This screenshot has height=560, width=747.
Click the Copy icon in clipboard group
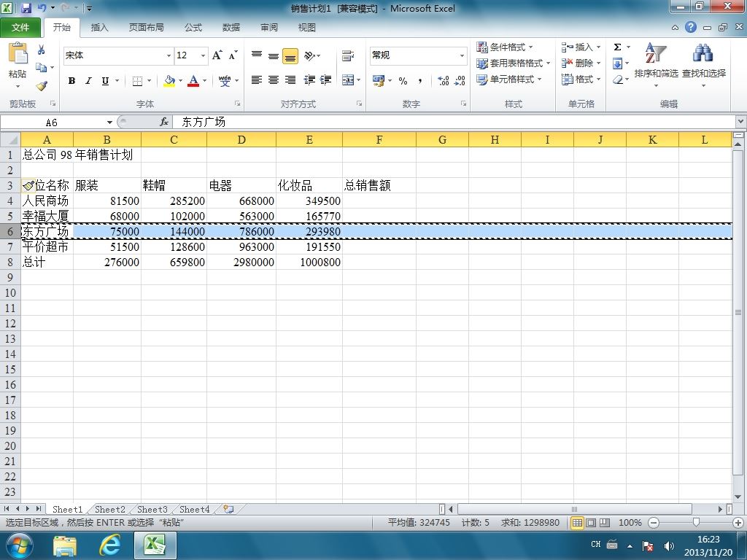tap(42, 68)
